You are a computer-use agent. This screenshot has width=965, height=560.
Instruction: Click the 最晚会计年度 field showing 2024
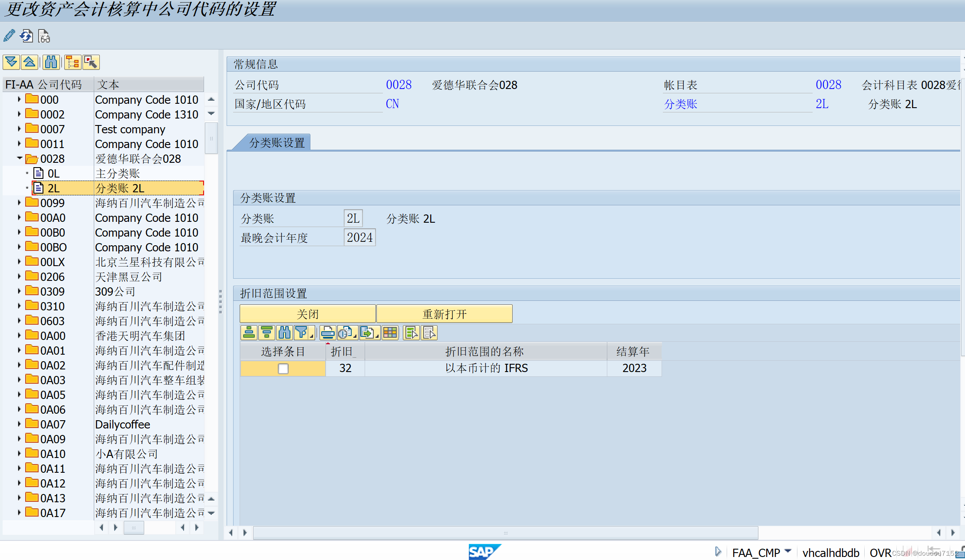[359, 238]
